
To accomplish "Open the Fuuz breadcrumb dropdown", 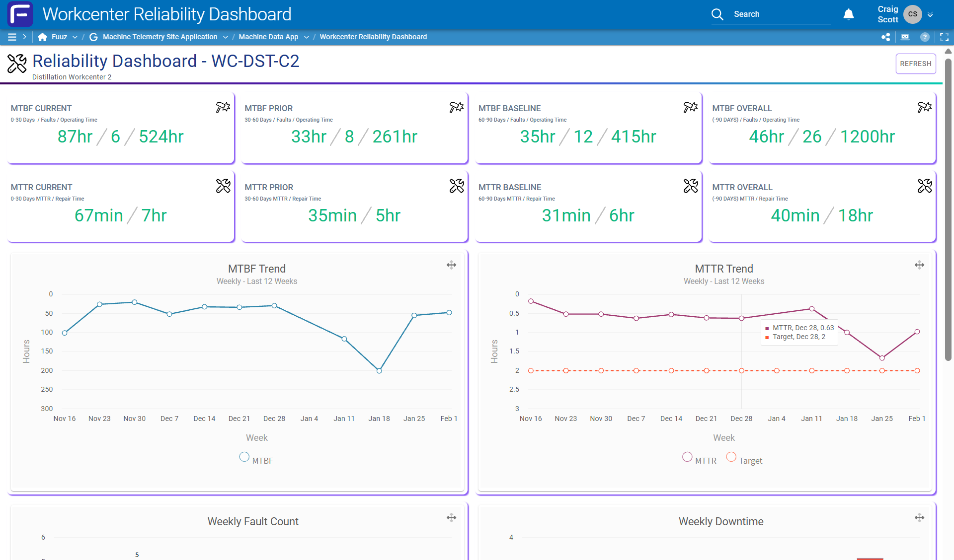I will [75, 37].
